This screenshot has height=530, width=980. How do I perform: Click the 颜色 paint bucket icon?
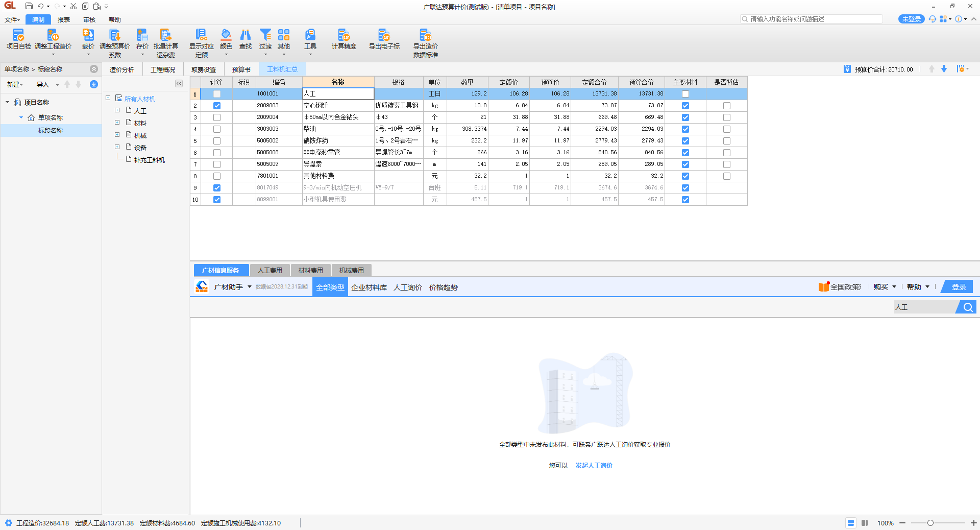pos(226,35)
